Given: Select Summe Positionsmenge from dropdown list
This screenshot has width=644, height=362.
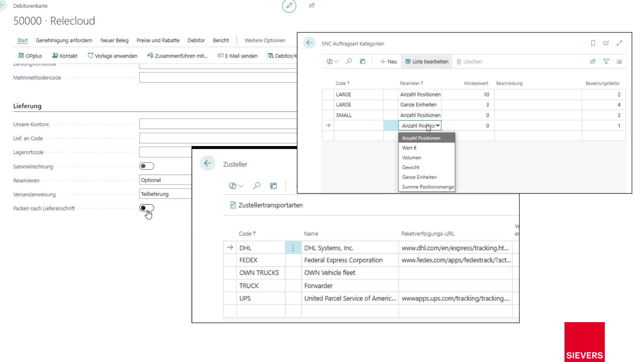Looking at the screenshot, I should click(427, 187).
